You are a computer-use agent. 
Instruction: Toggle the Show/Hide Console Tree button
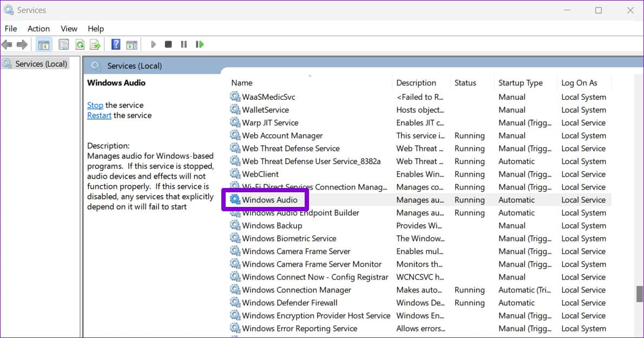click(x=44, y=44)
